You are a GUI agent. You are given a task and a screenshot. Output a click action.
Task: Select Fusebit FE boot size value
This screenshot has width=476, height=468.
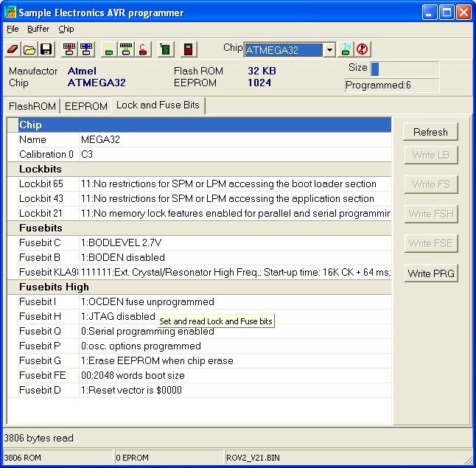[x=235, y=375]
